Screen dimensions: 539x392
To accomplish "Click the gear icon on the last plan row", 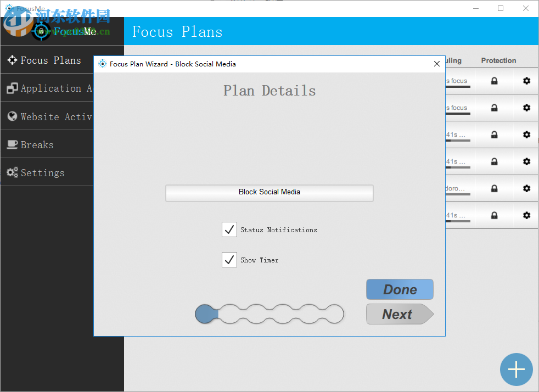I will point(526,215).
